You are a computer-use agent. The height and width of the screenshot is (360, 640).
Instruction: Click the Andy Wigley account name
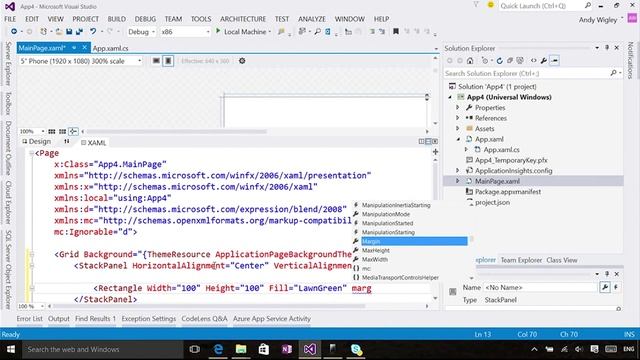pos(598,20)
